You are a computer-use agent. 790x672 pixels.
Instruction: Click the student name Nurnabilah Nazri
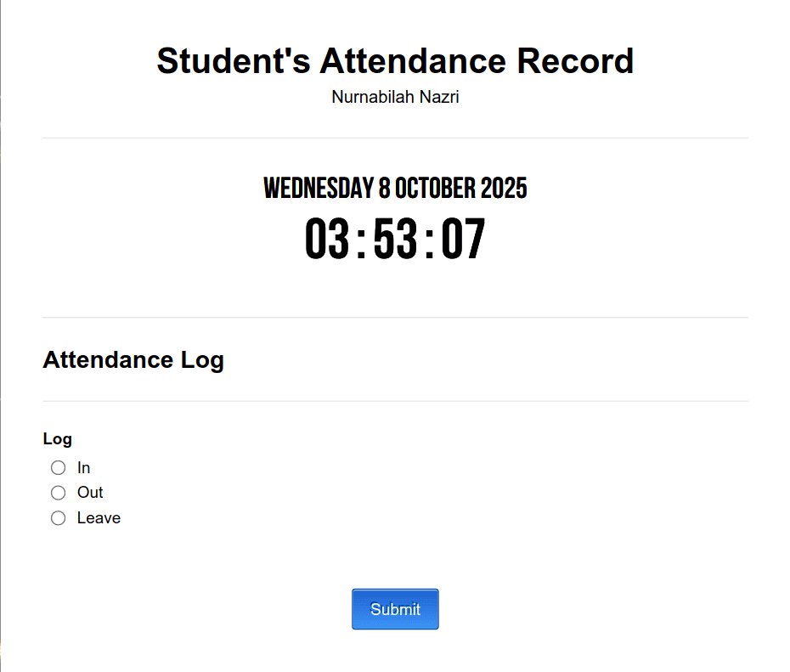tap(395, 97)
